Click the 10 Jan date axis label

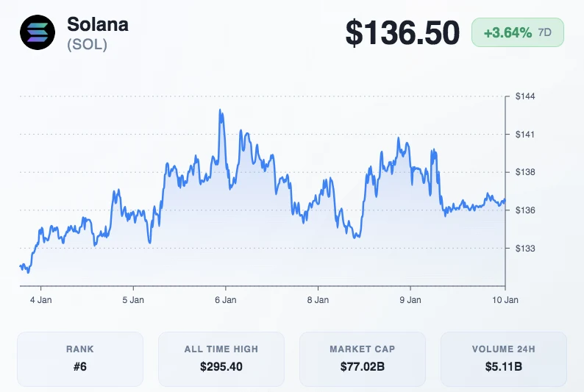coord(504,300)
